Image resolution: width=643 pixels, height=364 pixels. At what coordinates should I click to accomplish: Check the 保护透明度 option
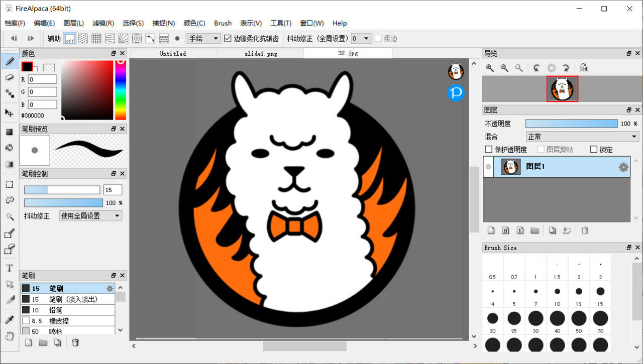488,150
